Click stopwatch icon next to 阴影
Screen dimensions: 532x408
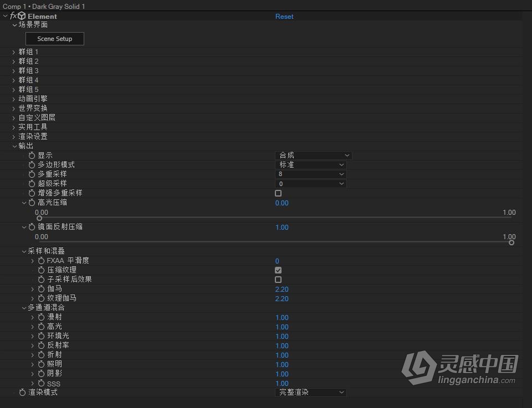(x=42, y=374)
